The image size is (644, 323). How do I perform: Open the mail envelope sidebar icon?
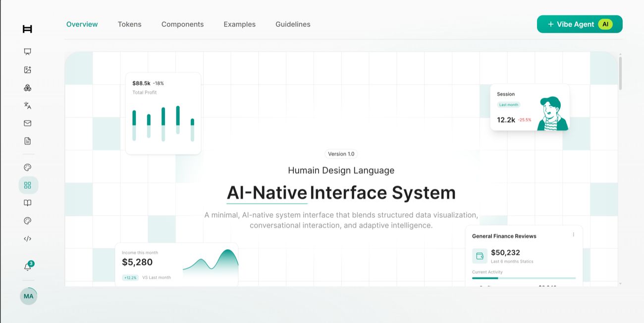[28, 123]
